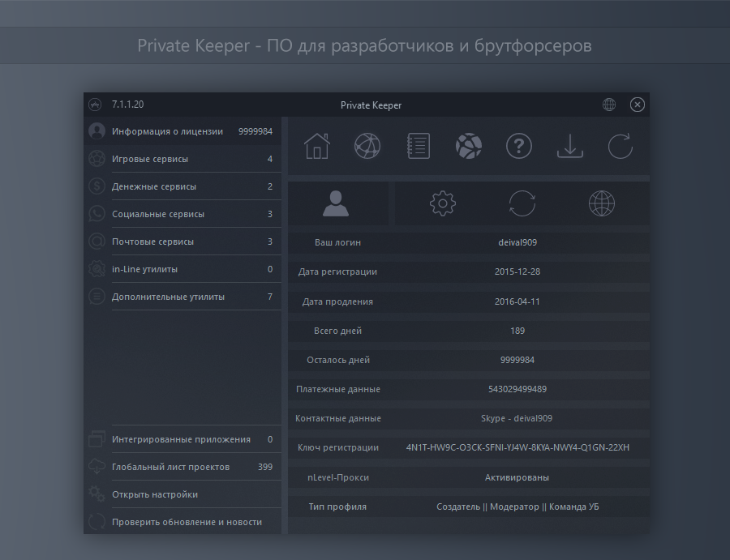Viewport: 730px width, 560px height.
Task: Open the sync arrows tab
Action: point(522,203)
